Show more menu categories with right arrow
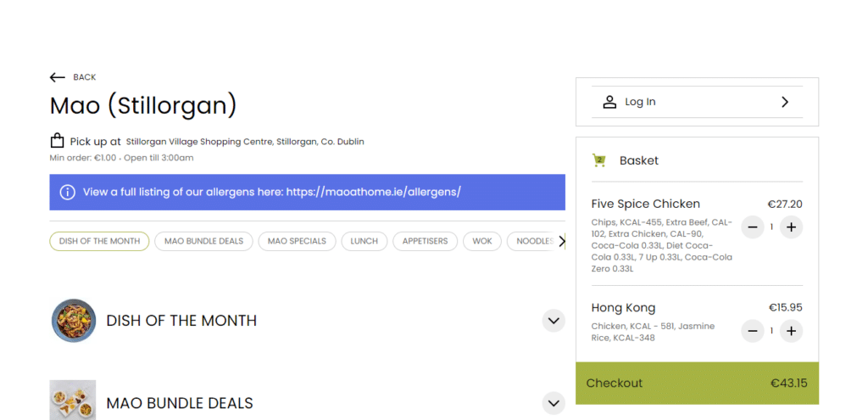Screen dimensions: 868x420 (x=562, y=242)
